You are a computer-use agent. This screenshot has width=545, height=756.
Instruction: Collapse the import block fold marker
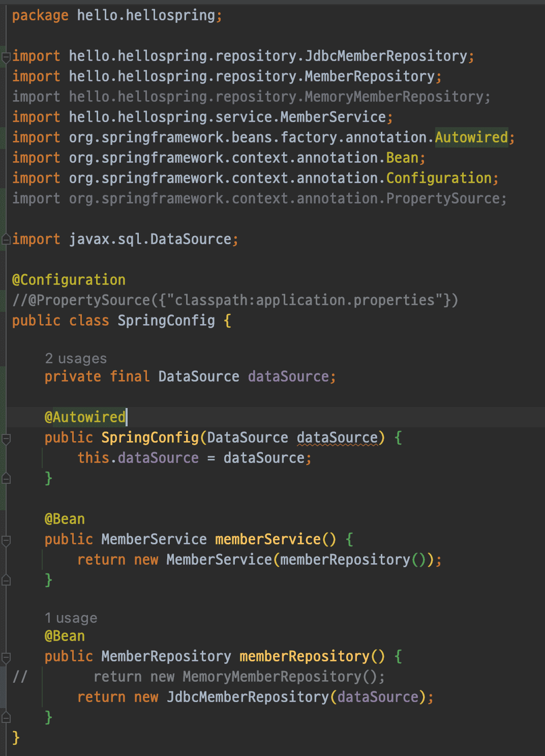[6, 57]
